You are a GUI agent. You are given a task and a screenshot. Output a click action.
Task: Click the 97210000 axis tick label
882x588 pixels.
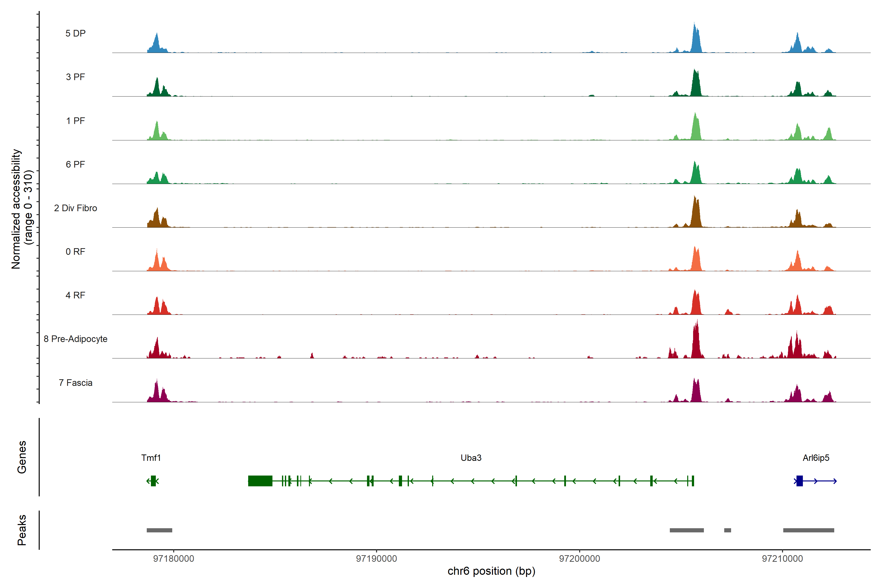point(782,559)
